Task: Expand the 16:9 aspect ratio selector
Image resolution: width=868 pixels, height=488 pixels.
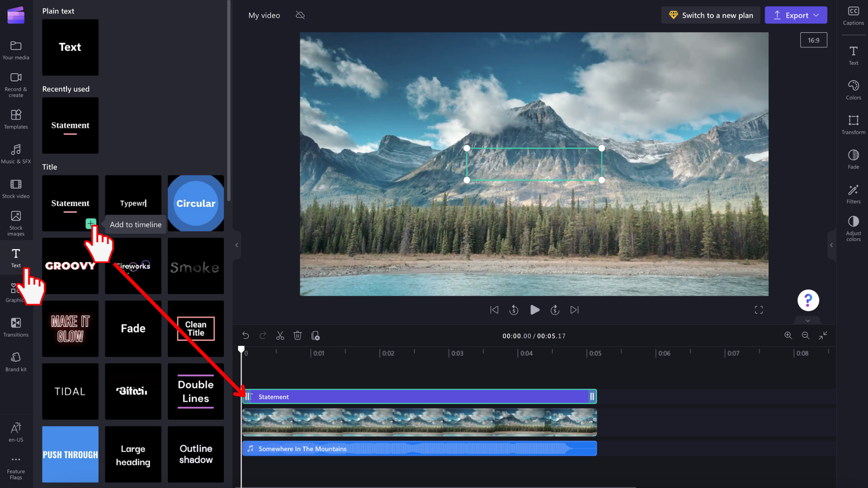Action: (x=814, y=40)
